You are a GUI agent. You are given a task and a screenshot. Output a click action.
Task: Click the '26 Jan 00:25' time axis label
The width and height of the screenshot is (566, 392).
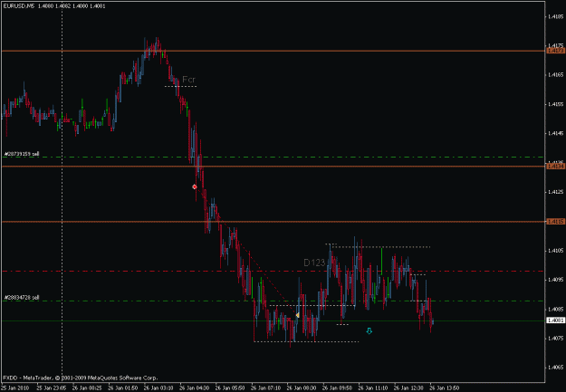click(x=87, y=388)
